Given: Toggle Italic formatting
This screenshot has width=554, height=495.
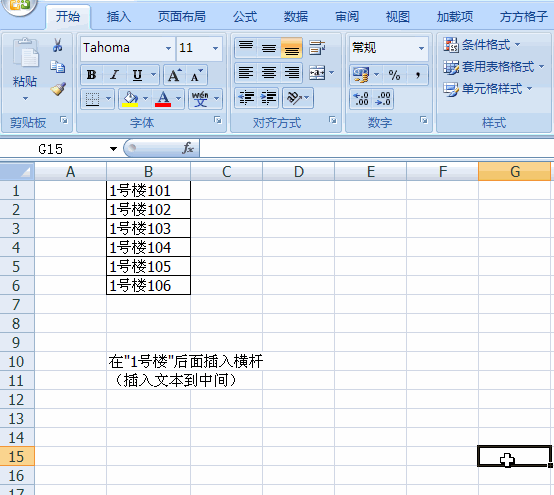Looking at the screenshot, I should 114,75.
